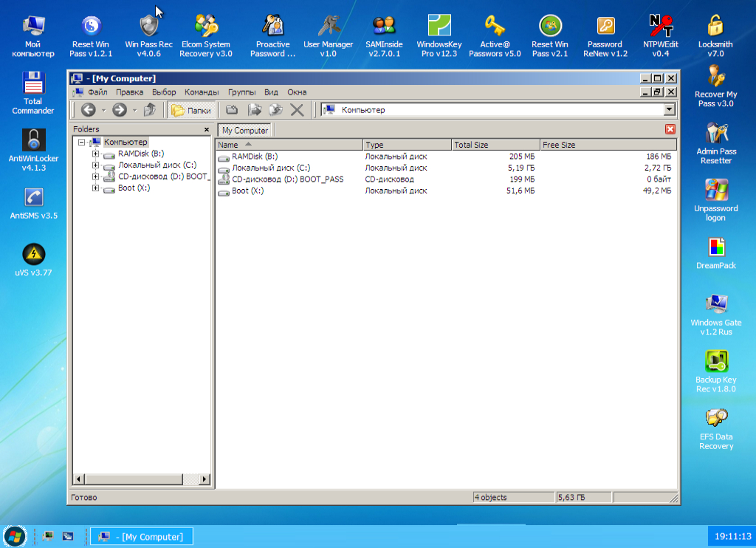
Task: Click the Delete X toolbar icon
Action: click(x=297, y=110)
